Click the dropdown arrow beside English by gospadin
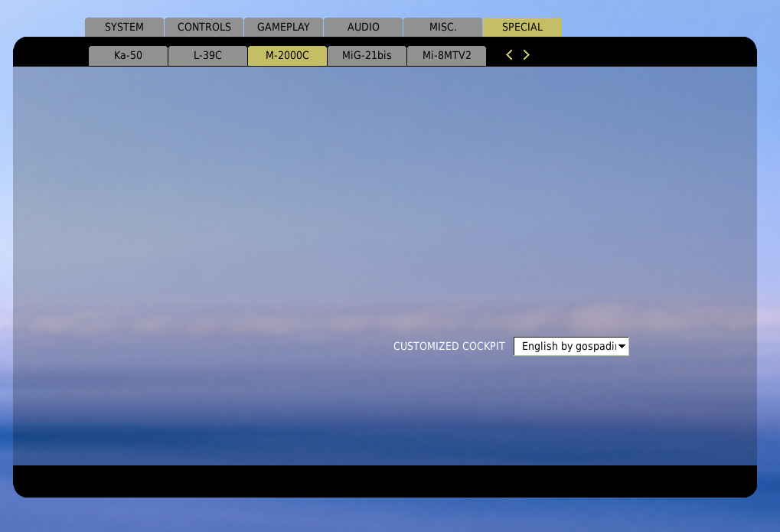This screenshot has height=532, width=780. (622, 347)
